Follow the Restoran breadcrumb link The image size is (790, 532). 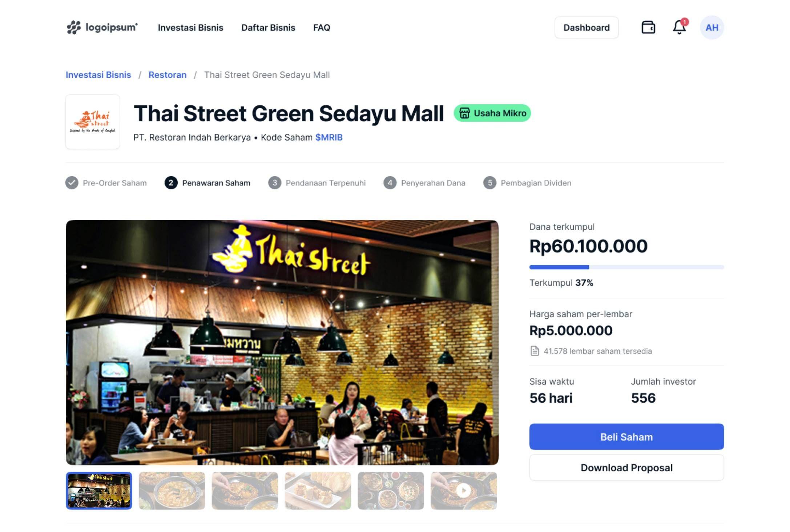(x=168, y=75)
